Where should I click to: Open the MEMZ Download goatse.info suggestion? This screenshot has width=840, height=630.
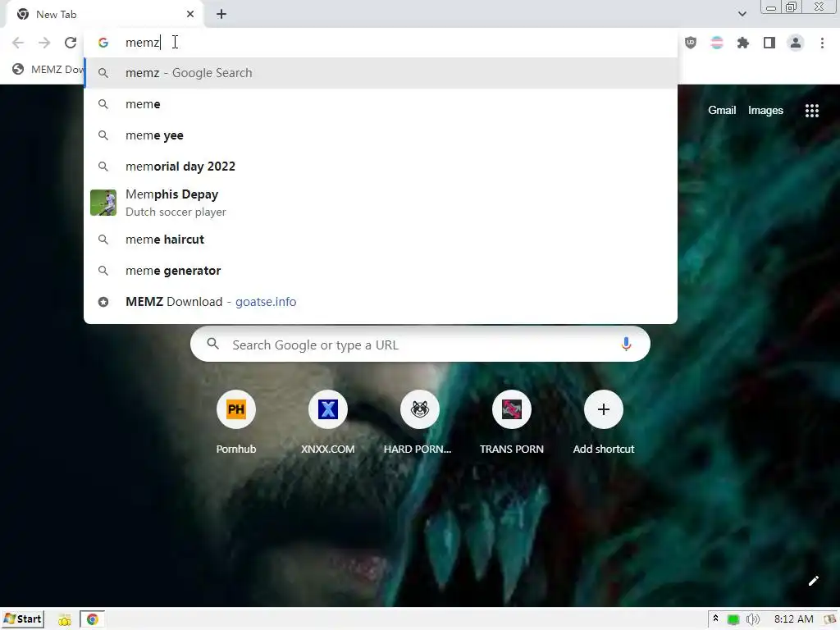(381, 302)
